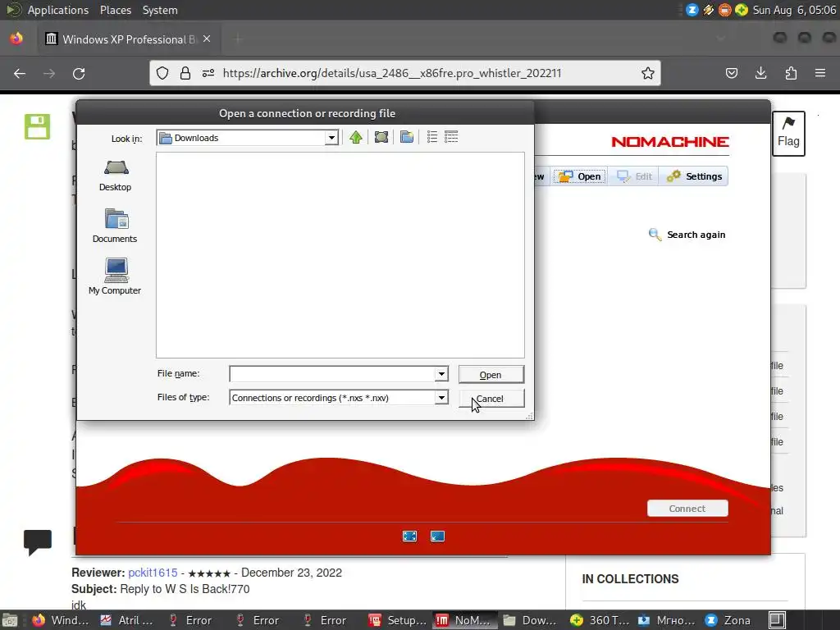
Task: Bookmark this page with the star icon
Action: (648, 73)
